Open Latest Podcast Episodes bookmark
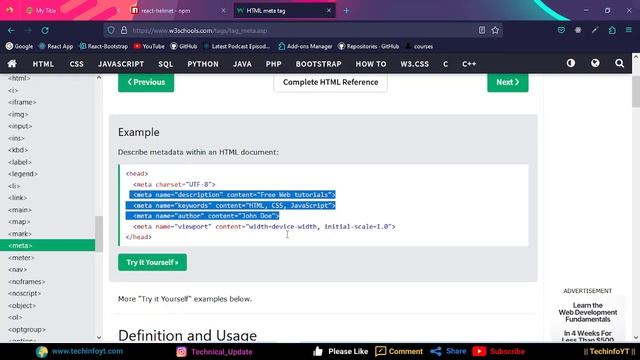This screenshot has height=360, width=640. tap(237, 47)
